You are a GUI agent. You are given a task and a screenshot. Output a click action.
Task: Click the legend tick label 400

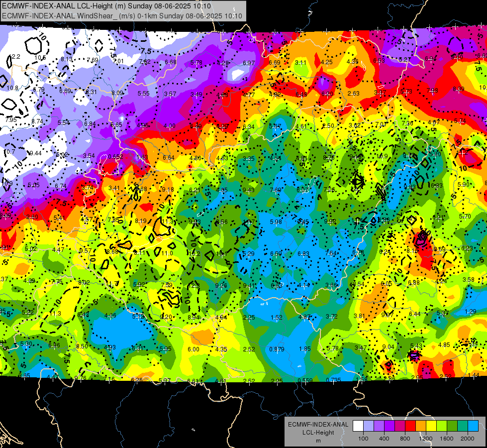click(384, 439)
